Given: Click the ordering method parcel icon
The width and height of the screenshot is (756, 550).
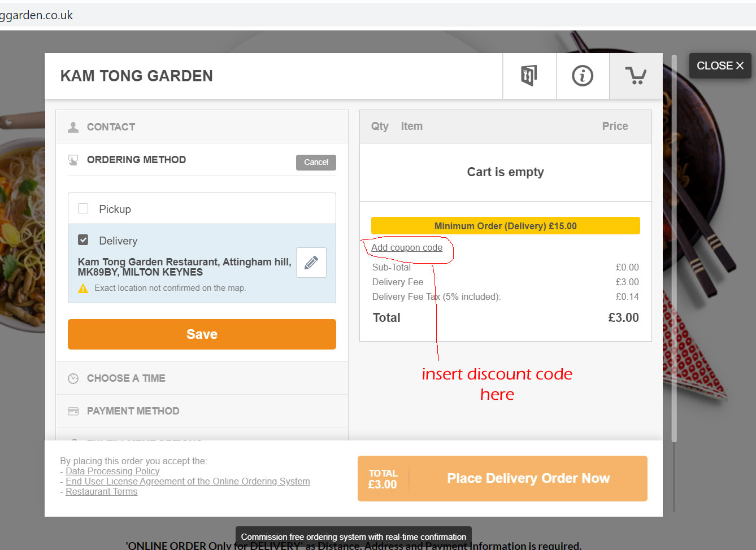Looking at the screenshot, I should coord(73,160).
